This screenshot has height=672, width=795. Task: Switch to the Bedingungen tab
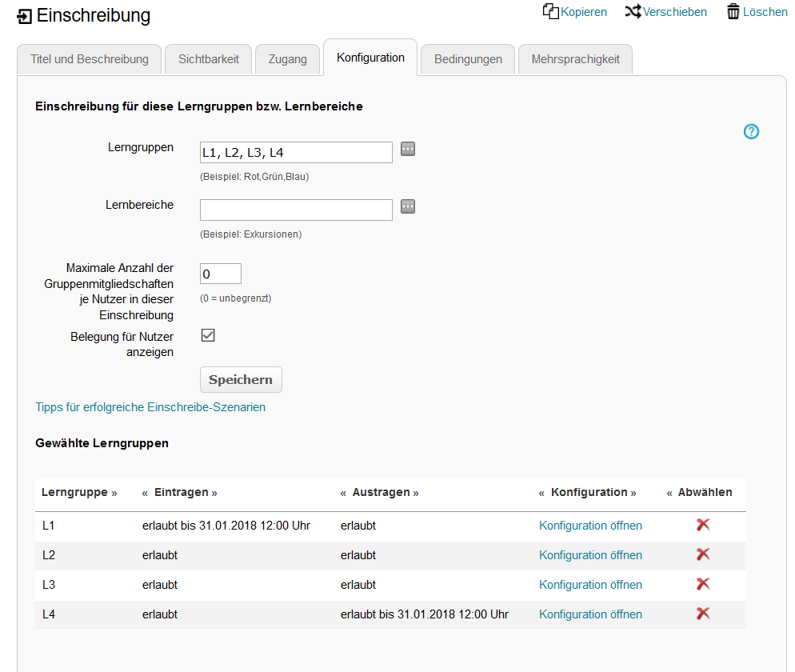tap(467, 58)
